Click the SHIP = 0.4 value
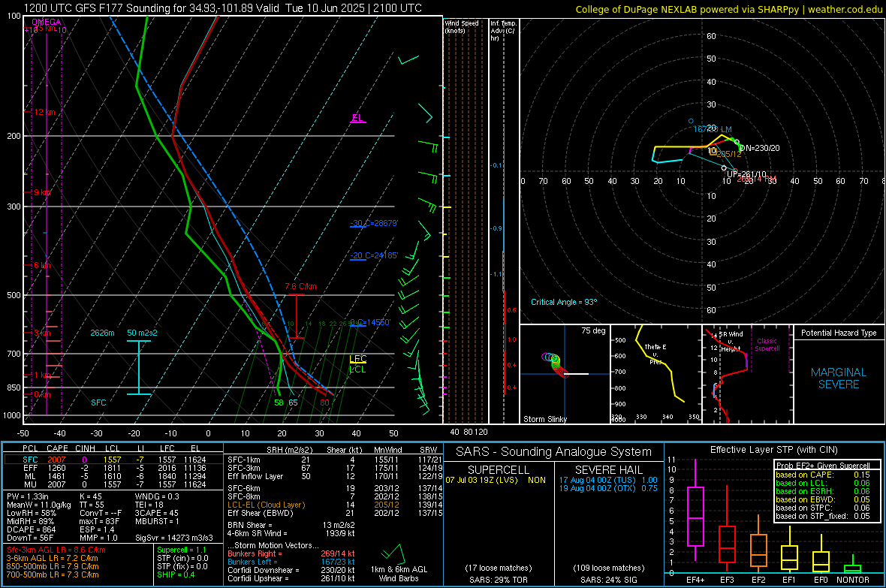886x588 pixels. click(176, 574)
